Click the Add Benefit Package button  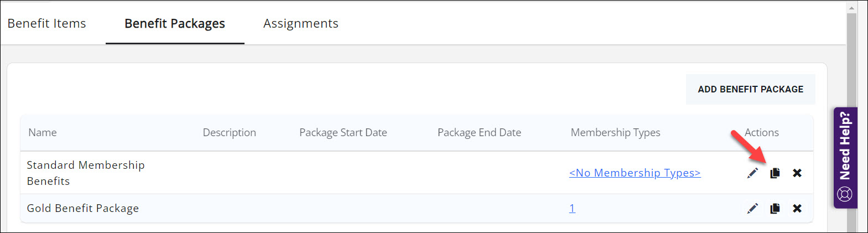click(751, 89)
